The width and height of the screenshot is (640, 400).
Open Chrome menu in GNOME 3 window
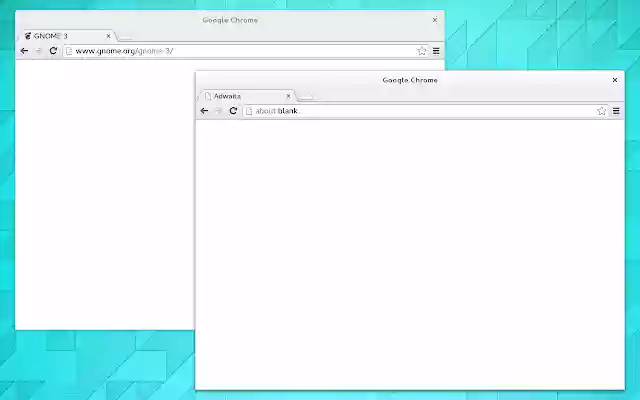tap(436, 51)
